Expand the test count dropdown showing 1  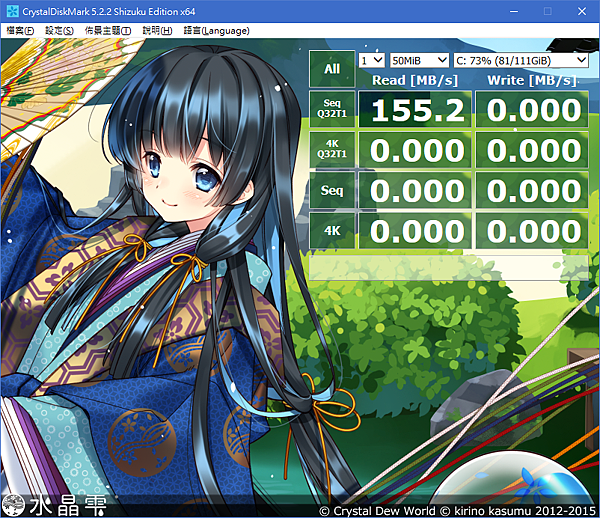pyautogui.click(x=372, y=60)
